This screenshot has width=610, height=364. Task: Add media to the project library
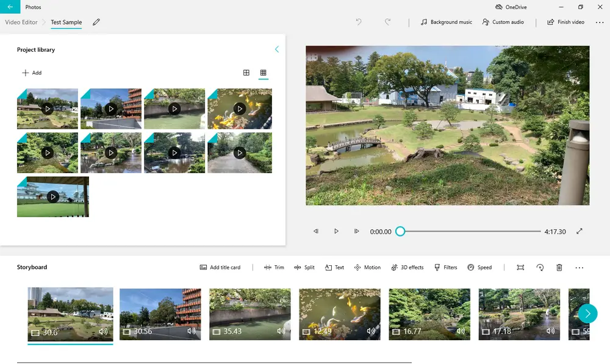[32, 73]
